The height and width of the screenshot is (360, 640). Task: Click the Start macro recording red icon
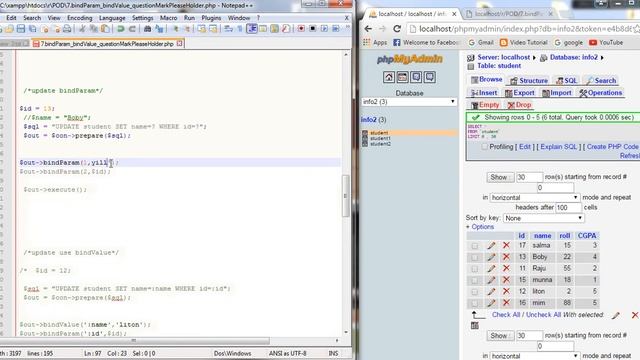pos(301,29)
